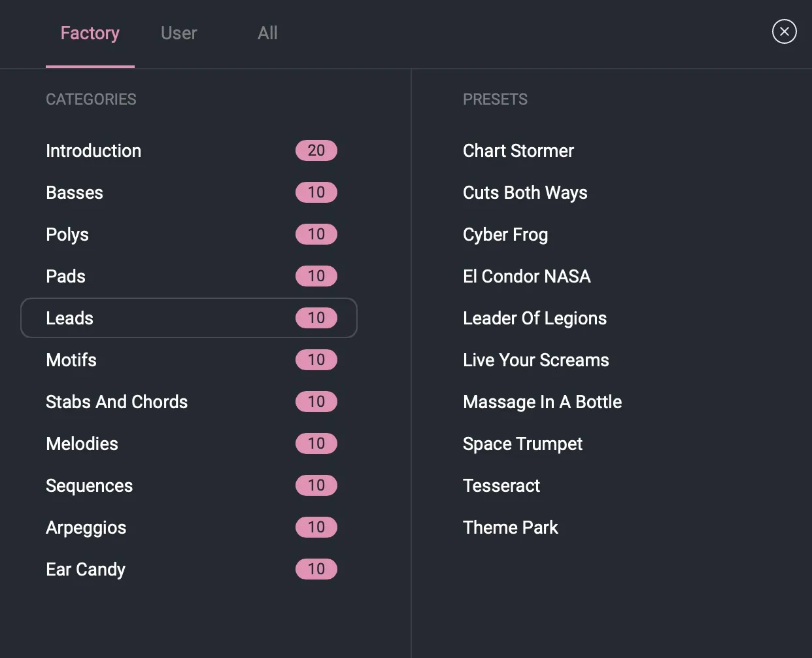
Task: Select the Leader Of Legions preset
Action: (x=534, y=319)
